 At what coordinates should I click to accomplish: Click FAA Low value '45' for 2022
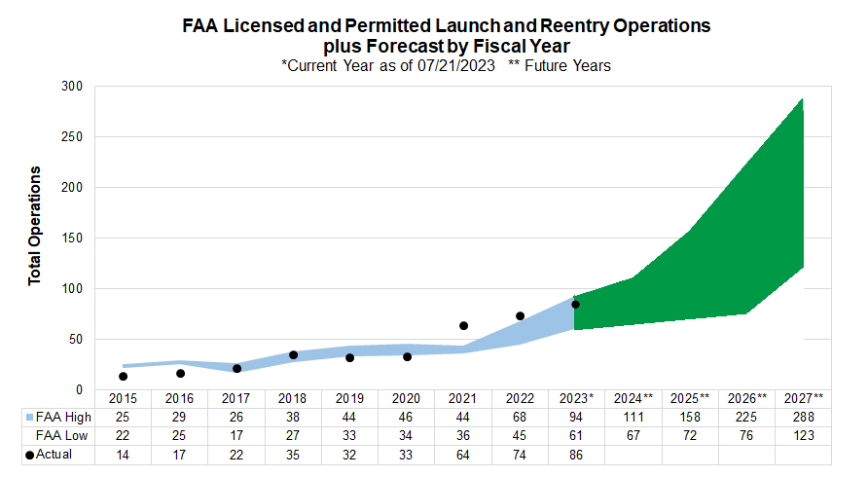520,436
